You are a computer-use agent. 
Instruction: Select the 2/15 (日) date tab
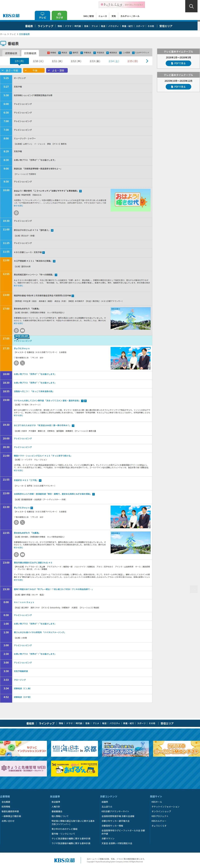(x=132, y=61)
